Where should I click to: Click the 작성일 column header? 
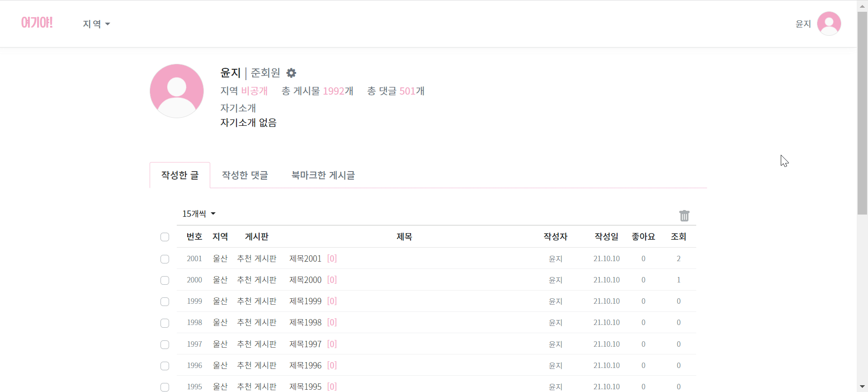(607, 237)
